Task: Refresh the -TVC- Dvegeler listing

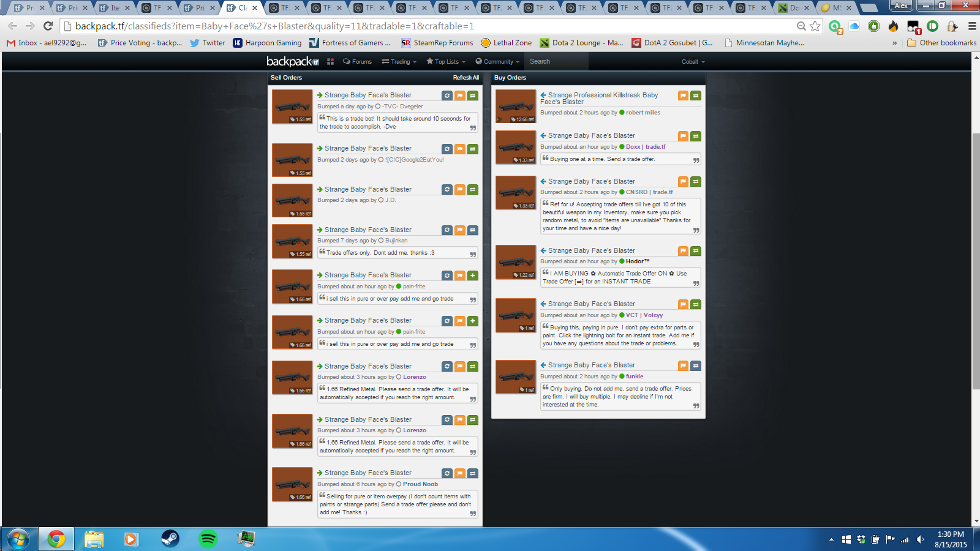Action: pyautogui.click(x=447, y=96)
